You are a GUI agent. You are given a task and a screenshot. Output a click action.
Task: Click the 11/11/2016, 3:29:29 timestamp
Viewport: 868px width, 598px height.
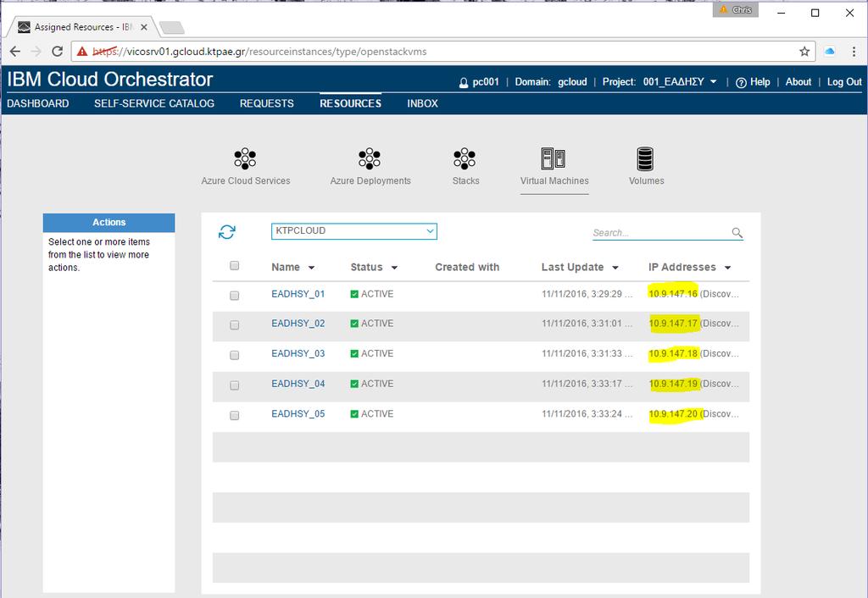point(587,294)
